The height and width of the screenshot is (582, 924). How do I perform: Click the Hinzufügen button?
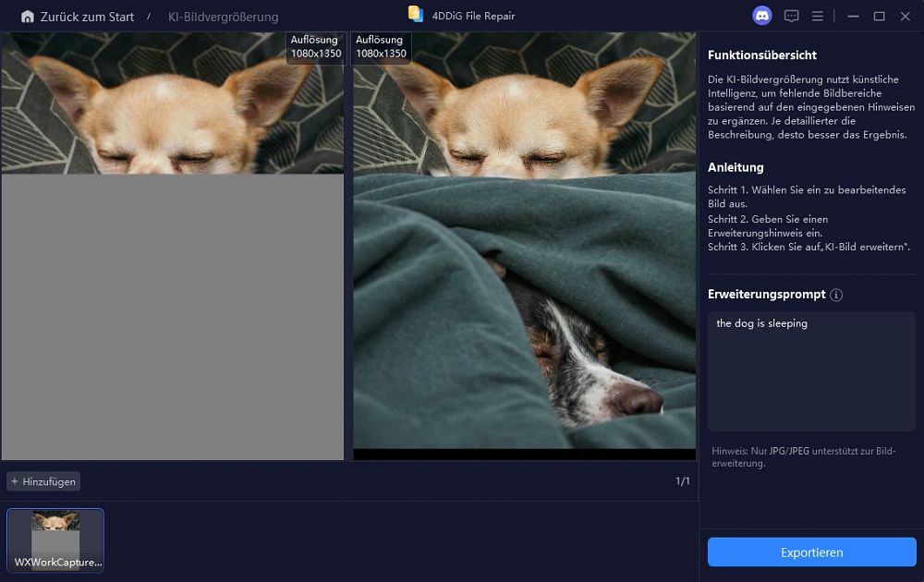43,481
